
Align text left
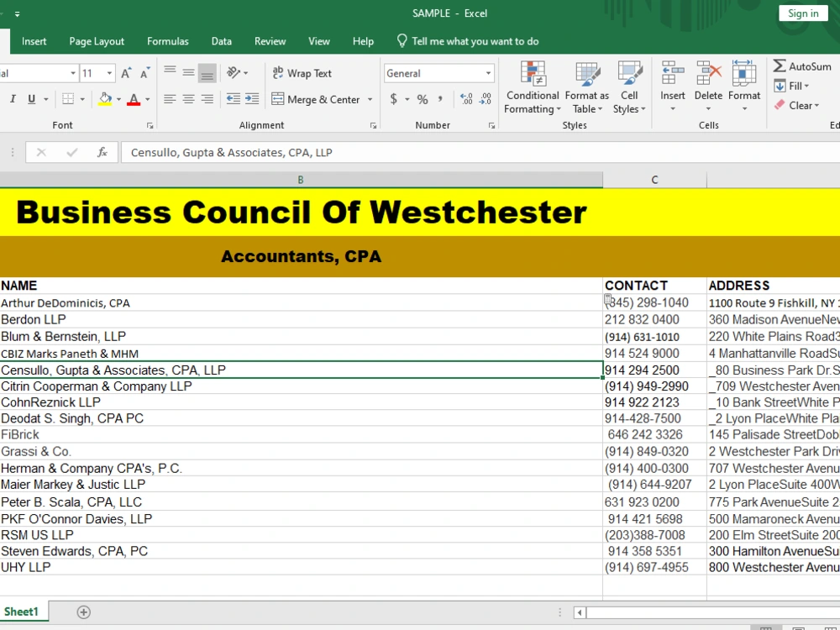click(170, 99)
